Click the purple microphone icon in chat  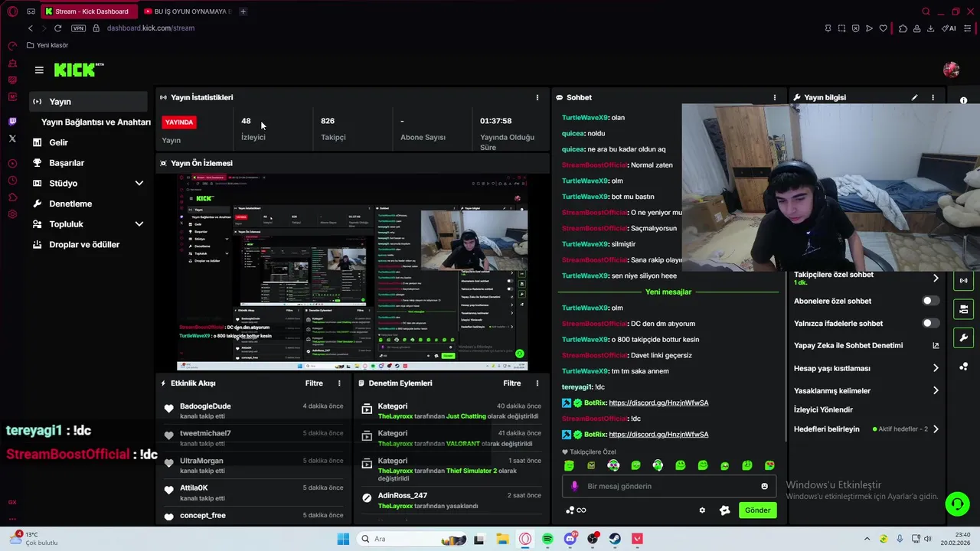[x=575, y=486]
